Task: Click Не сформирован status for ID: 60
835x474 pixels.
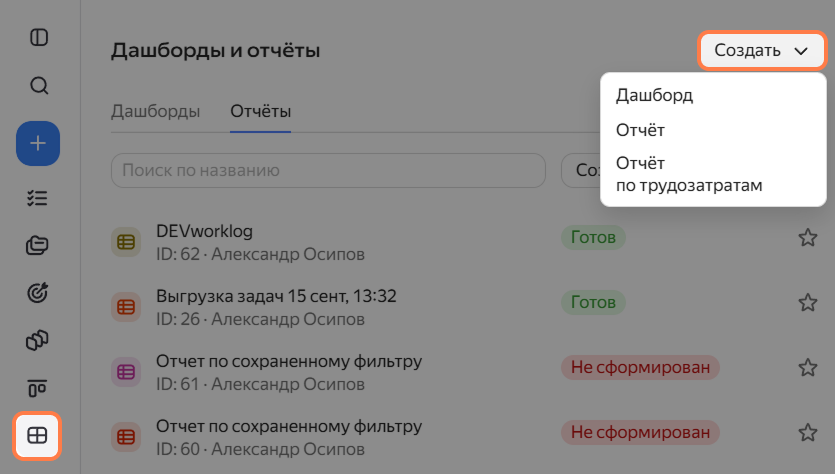Action: 640,432
